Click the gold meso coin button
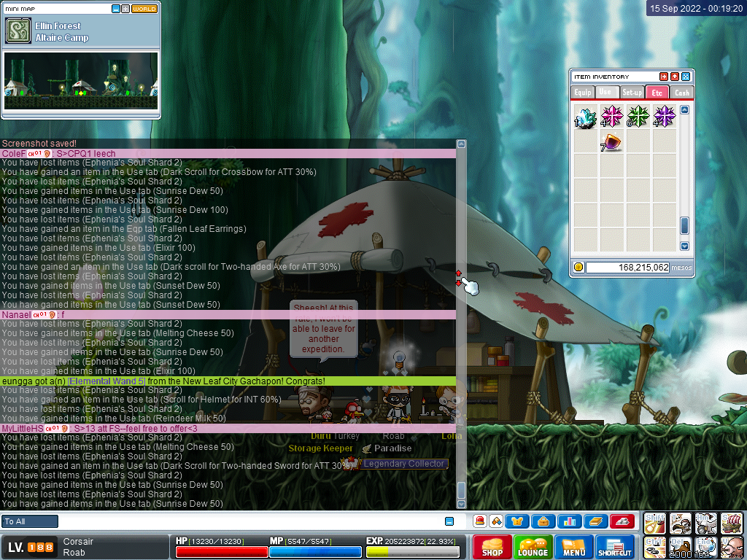Screen dimensions: 747x560 (578, 268)
